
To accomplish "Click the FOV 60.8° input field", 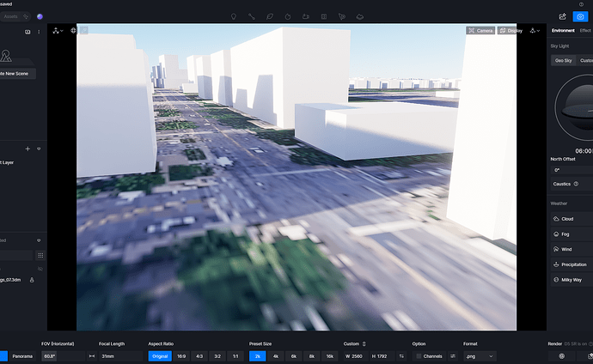I will pyautogui.click(x=63, y=356).
